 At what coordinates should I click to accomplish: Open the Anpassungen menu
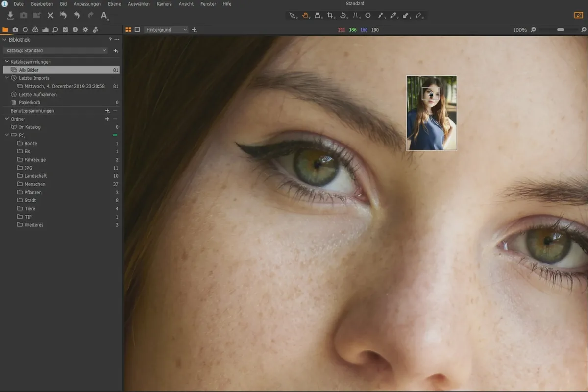coord(87,4)
